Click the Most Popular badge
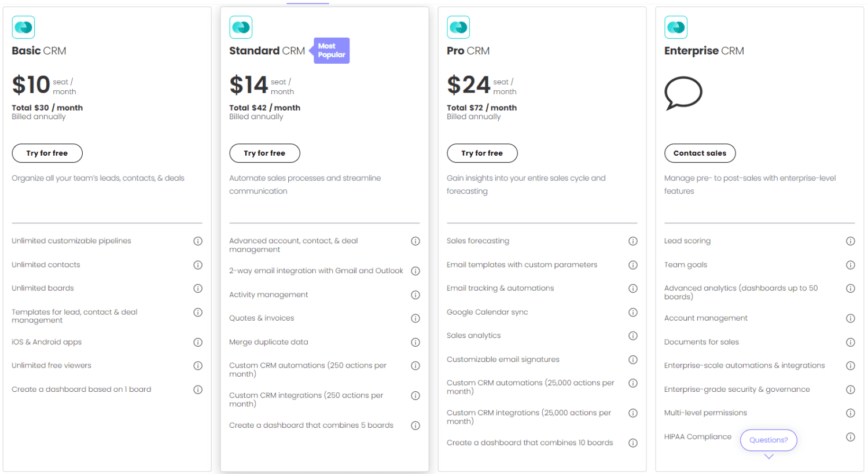This screenshot has width=868, height=474. coord(332,50)
